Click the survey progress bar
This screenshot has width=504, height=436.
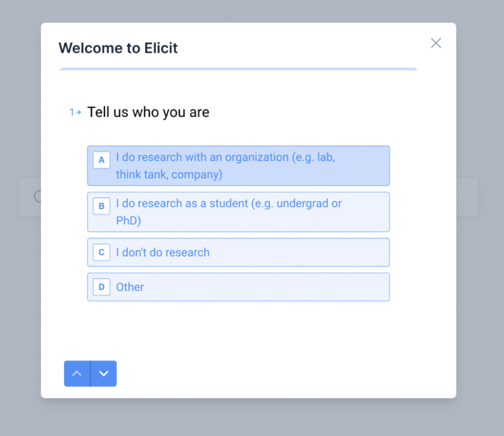[238, 68]
